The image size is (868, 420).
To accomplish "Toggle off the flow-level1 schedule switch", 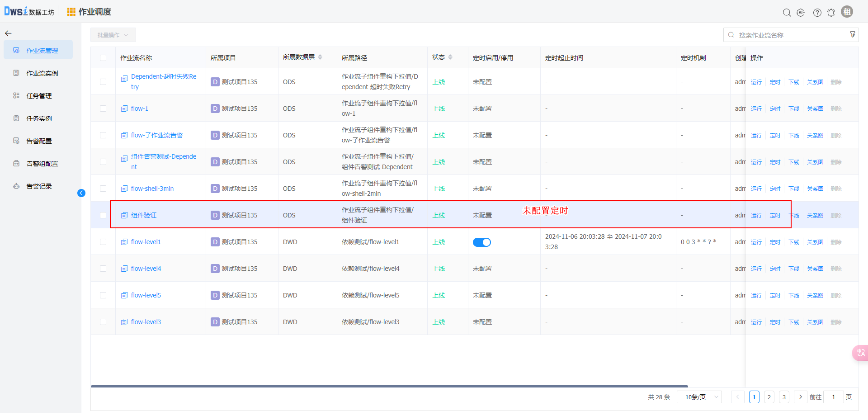I will point(481,242).
